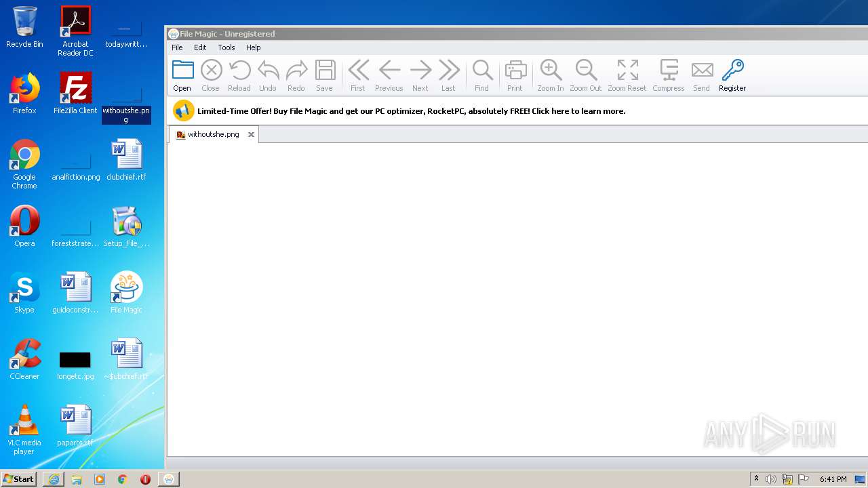Click the Zoom Out icon
Viewport: 868px width, 488px height.
(x=586, y=70)
